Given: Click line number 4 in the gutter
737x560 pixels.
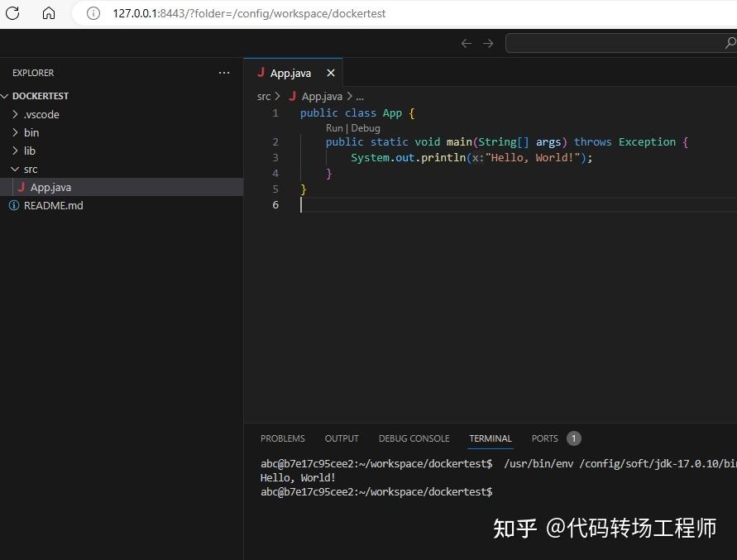Looking at the screenshot, I should click(275, 174).
